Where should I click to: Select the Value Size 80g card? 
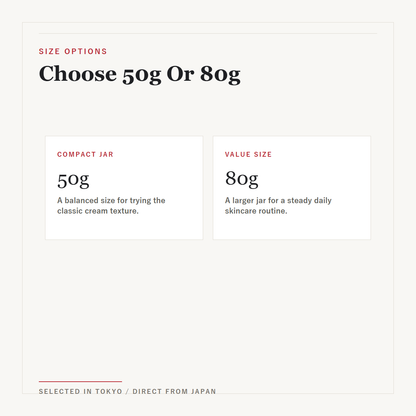(292, 188)
